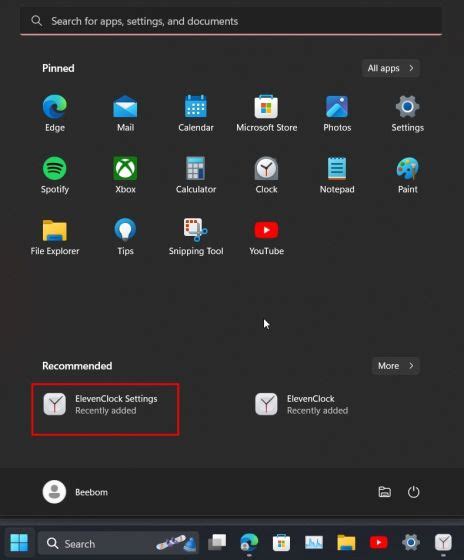Viewport: 464px width, 560px height.
Task: Open the Xbox app
Action: coord(125,175)
